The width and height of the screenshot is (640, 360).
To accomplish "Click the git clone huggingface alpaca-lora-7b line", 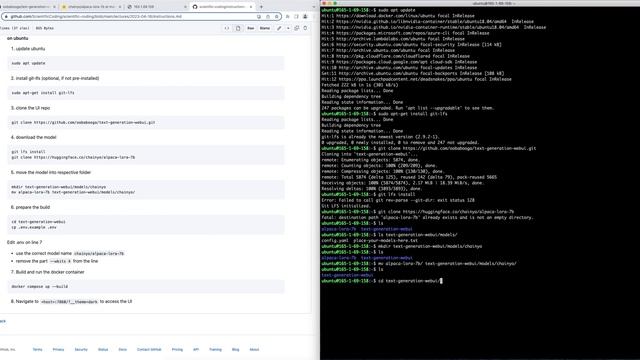I will pyautogui.click(x=73, y=157).
